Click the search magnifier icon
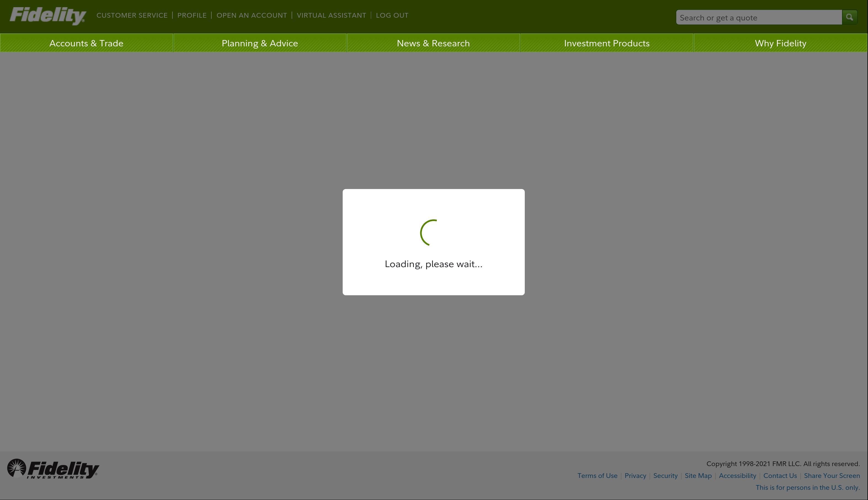This screenshot has height=500, width=868. pyautogui.click(x=850, y=17)
